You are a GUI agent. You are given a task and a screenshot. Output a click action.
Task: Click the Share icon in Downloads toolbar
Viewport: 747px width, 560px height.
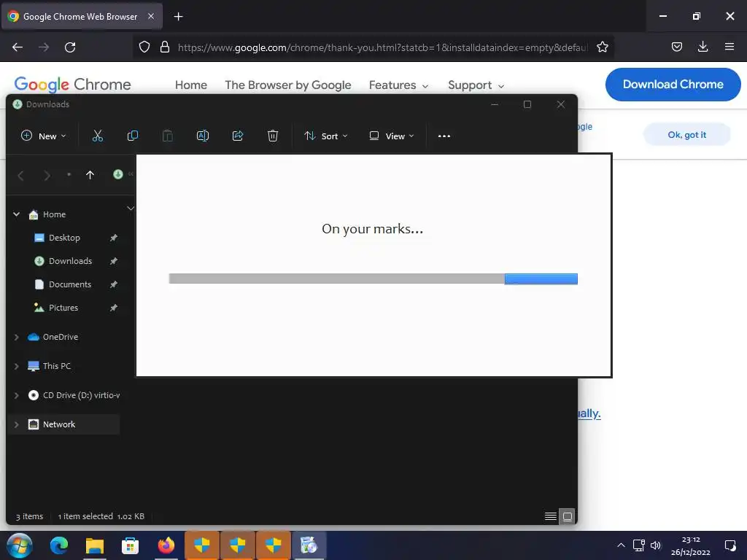[238, 136]
